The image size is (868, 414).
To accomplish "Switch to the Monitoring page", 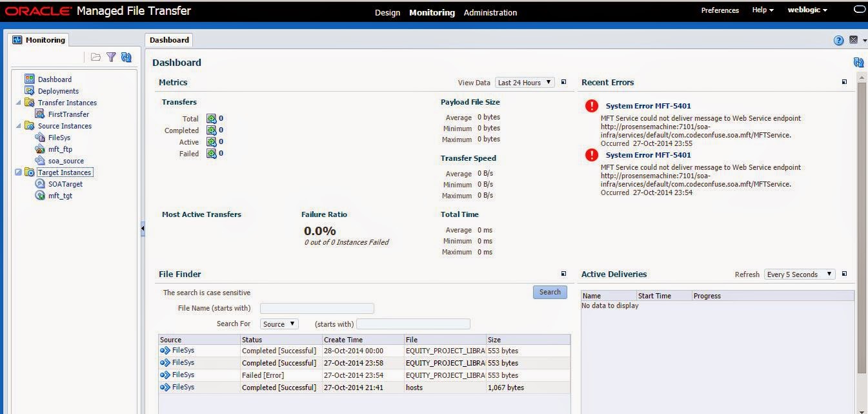I will point(432,12).
